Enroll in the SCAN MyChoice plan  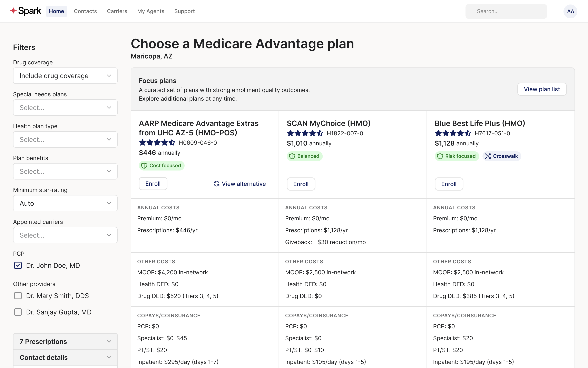[x=301, y=184]
